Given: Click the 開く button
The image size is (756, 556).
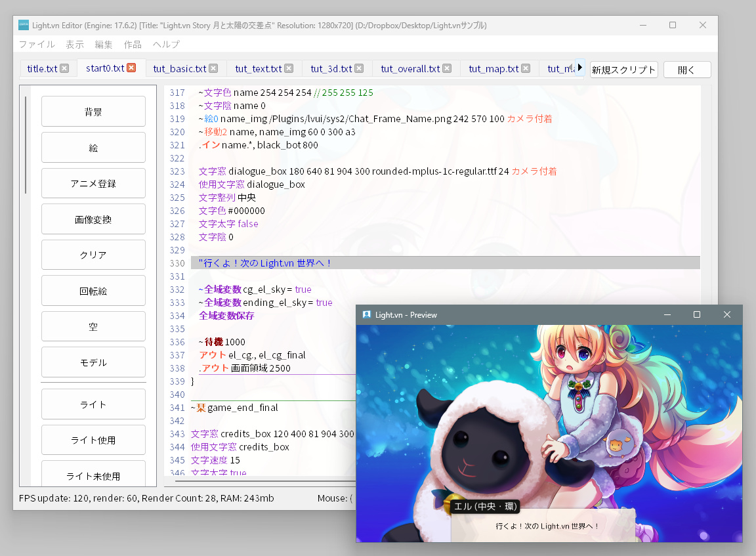Looking at the screenshot, I should (686, 70).
